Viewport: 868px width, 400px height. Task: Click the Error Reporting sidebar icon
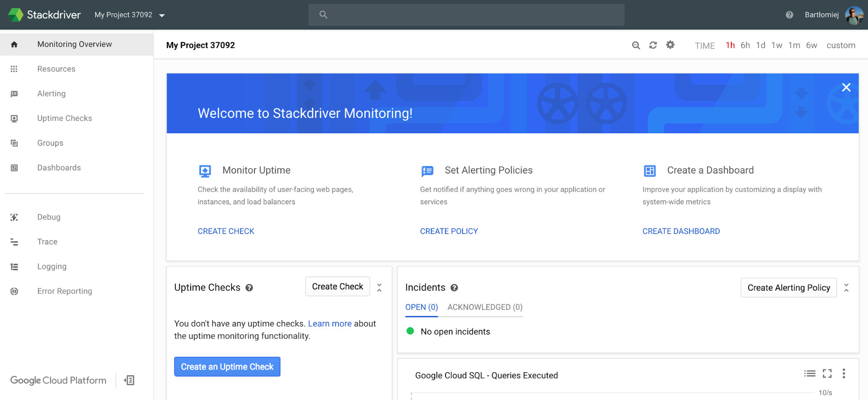tap(14, 291)
